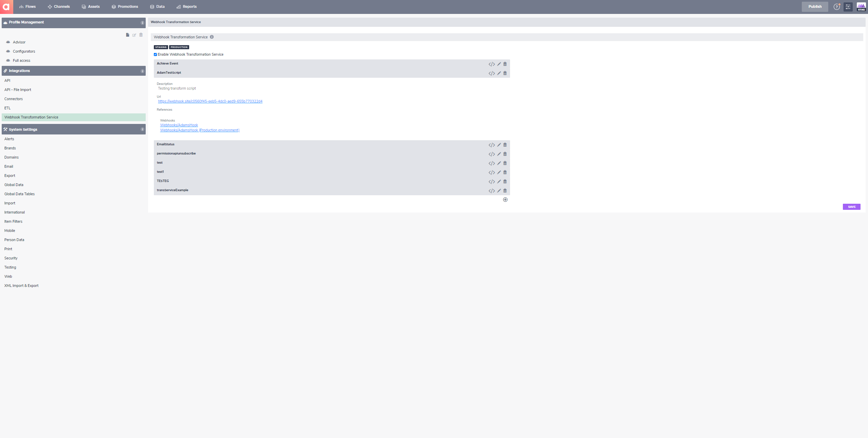Delete the EmailStatus script
Viewport: 868px width, 438px height.
(505, 145)
